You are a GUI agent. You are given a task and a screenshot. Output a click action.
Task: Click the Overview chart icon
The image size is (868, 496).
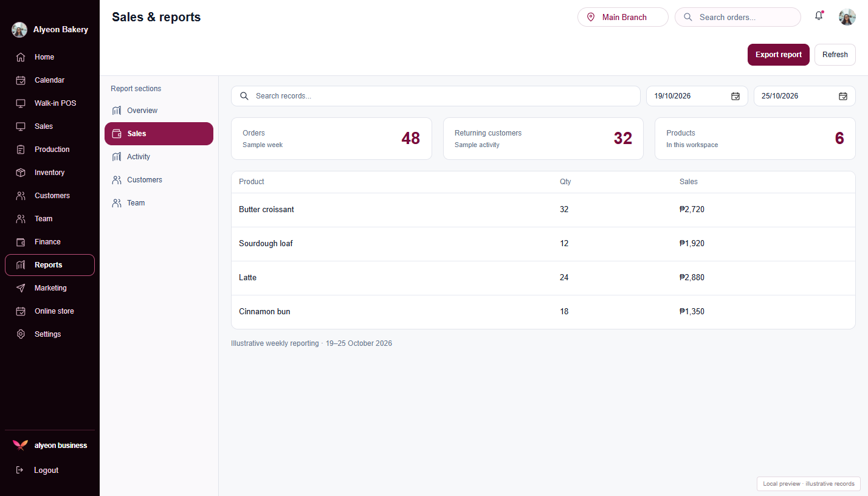pyautogui.click(x=117, y=111)
